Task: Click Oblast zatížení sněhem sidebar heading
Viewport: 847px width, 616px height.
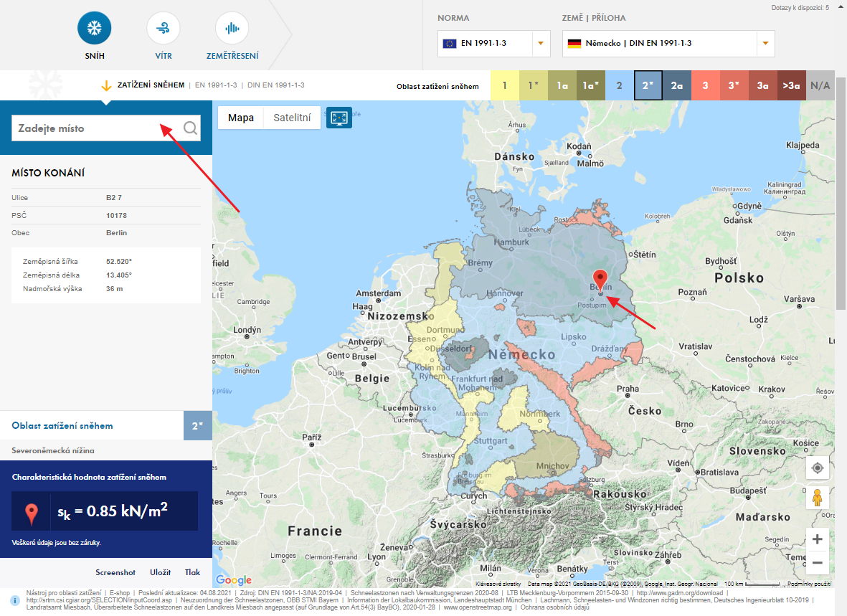Action: (62, 426)
